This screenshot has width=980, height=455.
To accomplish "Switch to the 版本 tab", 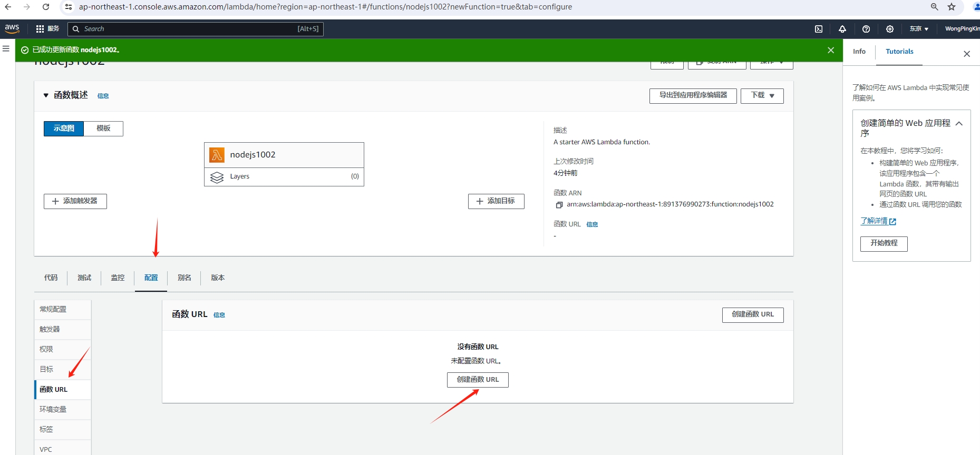I will point(218,278).
